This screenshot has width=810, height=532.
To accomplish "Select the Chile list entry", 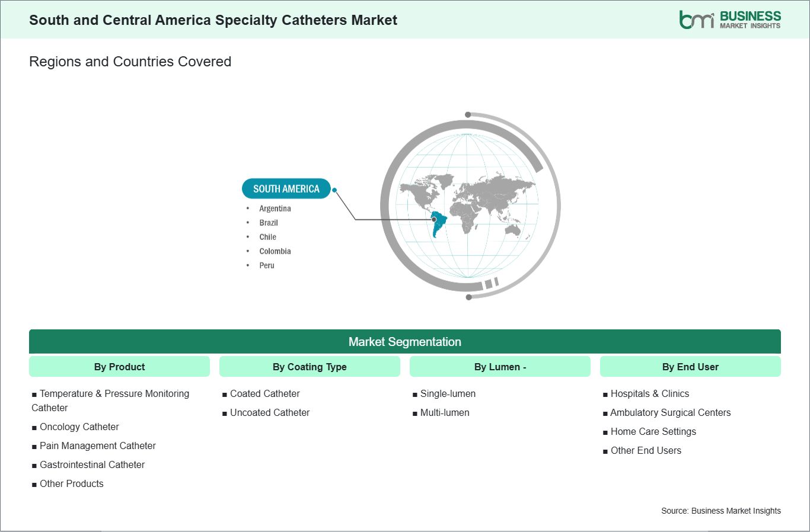I will point(267,237).
